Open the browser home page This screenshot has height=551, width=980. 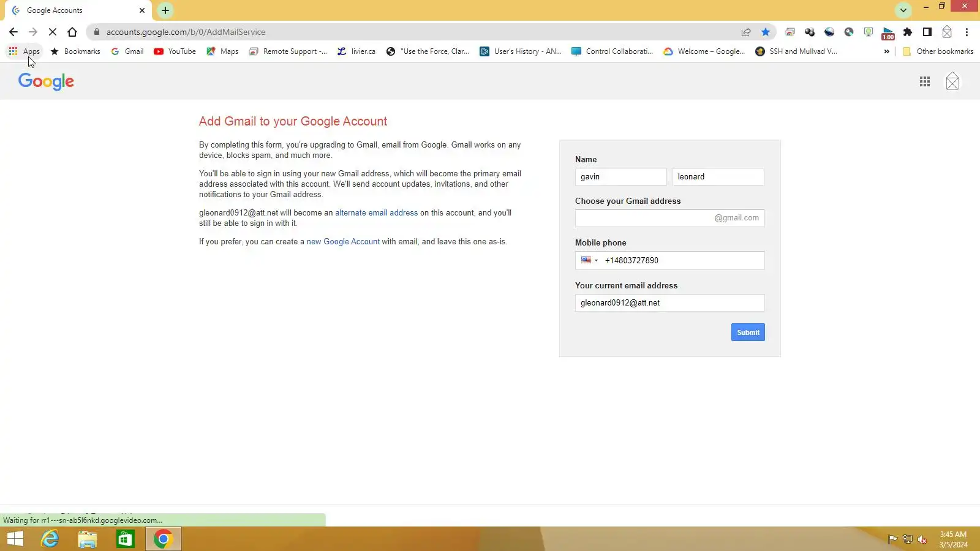(72, 32)
